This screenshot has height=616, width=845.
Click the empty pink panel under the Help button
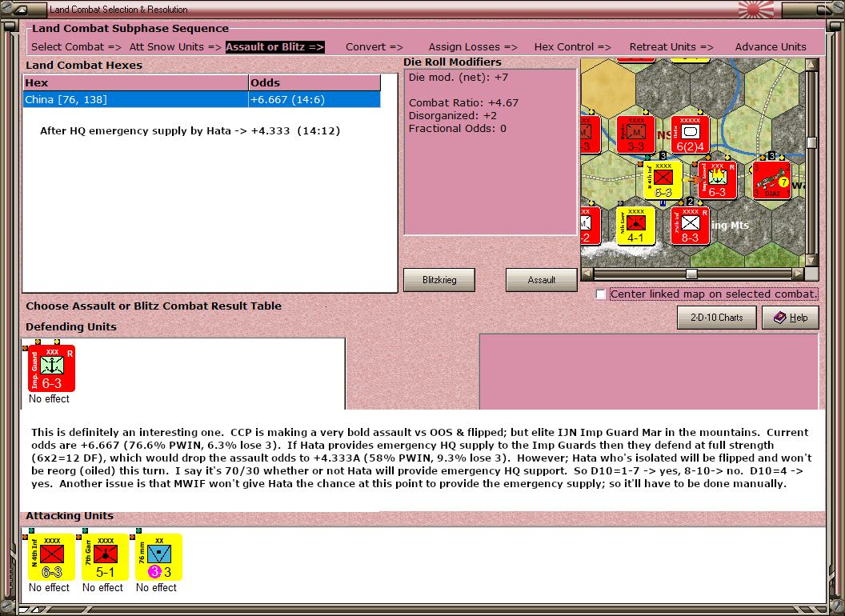(649, 371)
